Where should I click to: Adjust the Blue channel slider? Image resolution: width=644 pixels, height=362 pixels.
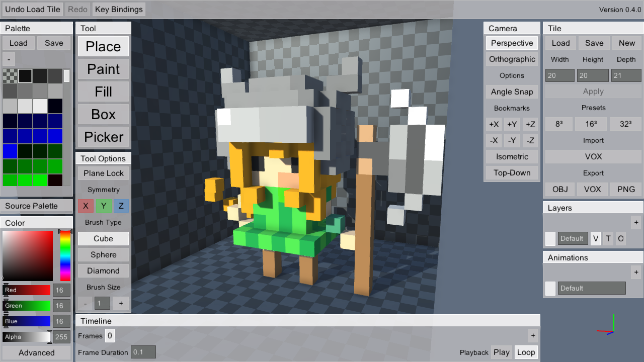pos(27,321)
